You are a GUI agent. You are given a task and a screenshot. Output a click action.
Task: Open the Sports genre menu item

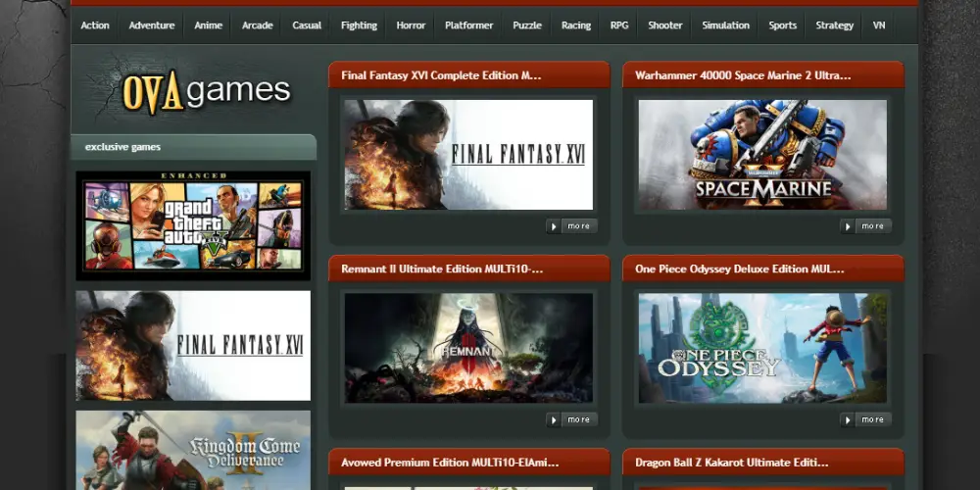[782, 25]
